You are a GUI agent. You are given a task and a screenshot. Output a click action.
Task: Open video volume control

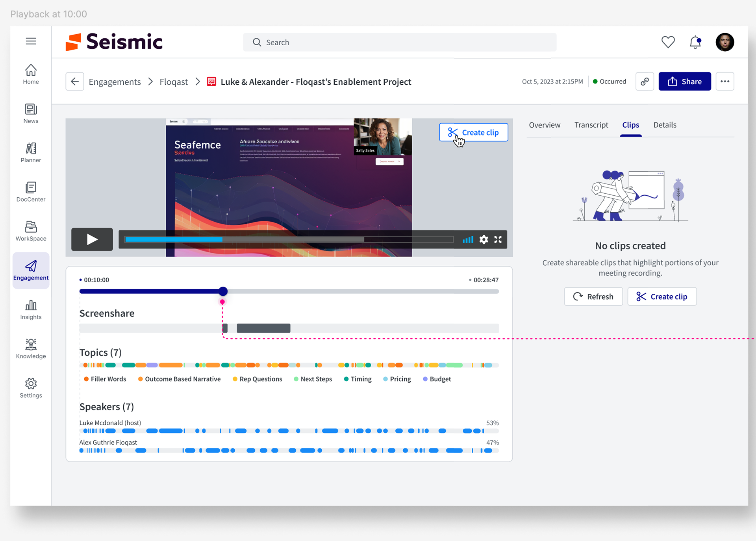(x=468, y=239)
